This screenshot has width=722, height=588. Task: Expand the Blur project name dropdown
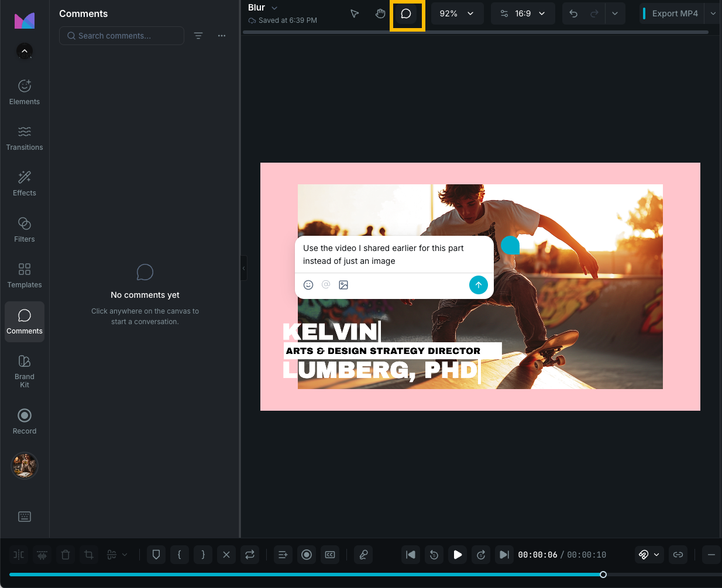(274, 8)
